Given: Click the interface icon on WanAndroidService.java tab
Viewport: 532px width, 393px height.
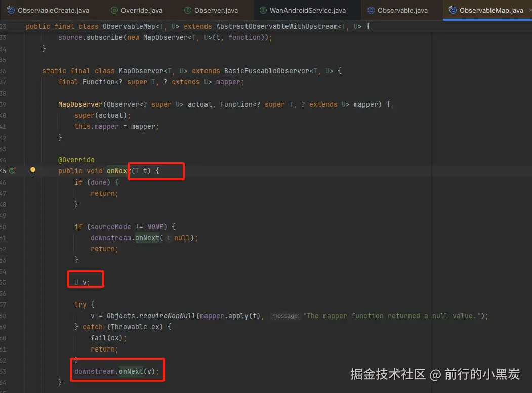Looking at the screenshot, I should click(x=263, y=10).
